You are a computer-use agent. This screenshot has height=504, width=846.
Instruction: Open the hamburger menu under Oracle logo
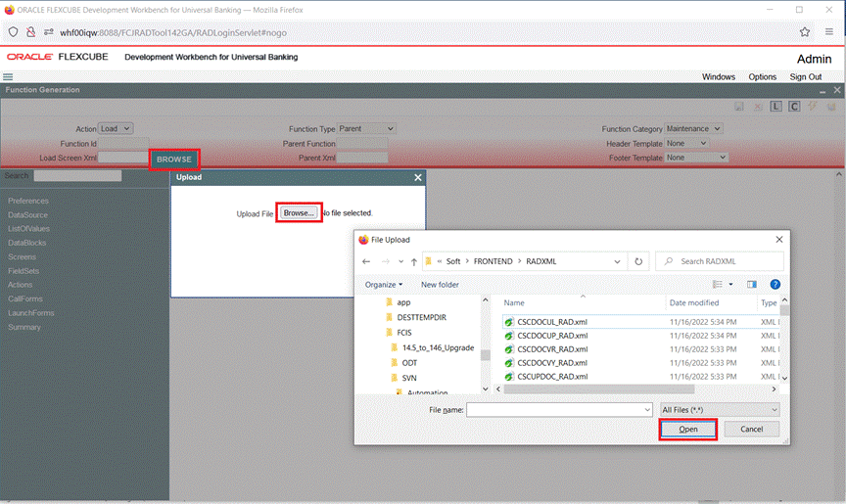(x=8, y=76)
